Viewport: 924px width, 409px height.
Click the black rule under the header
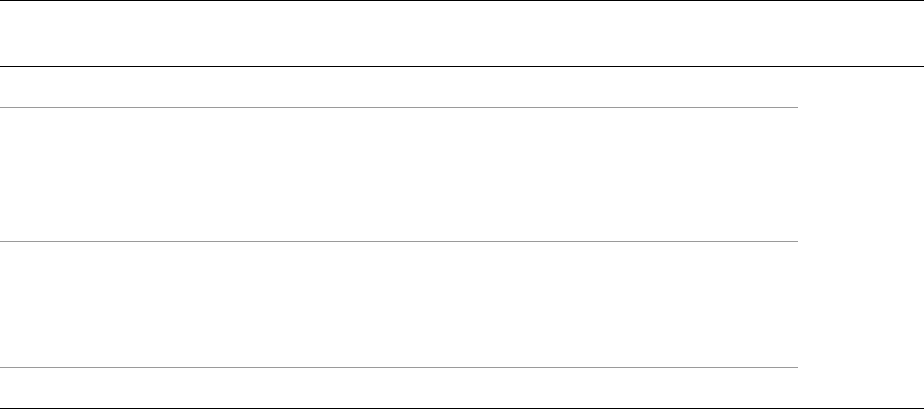coord(462,66)
